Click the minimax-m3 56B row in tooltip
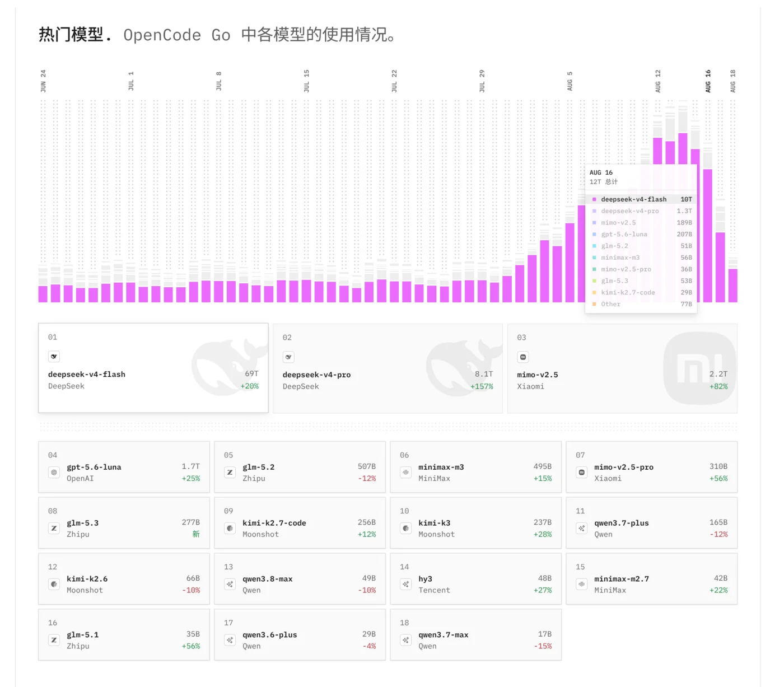 641,258
